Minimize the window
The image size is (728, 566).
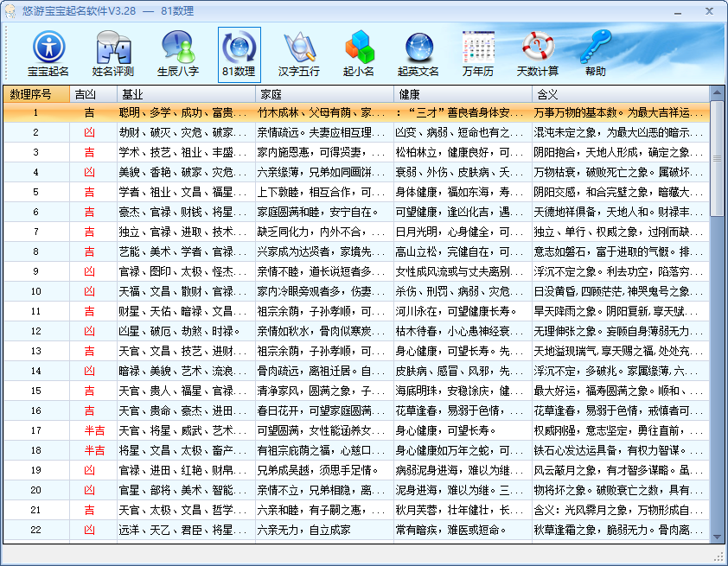click(679, 11)
